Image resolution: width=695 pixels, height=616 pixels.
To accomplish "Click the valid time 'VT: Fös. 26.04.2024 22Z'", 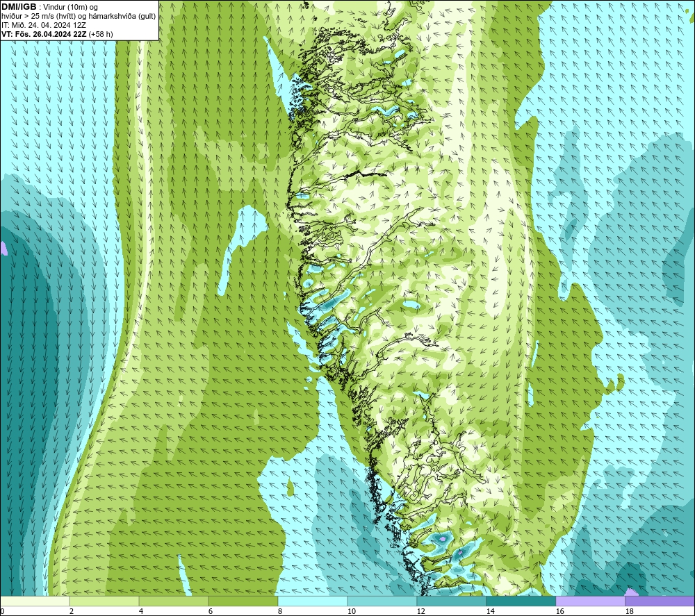I will pyautogui.click(x=44, y=33).
